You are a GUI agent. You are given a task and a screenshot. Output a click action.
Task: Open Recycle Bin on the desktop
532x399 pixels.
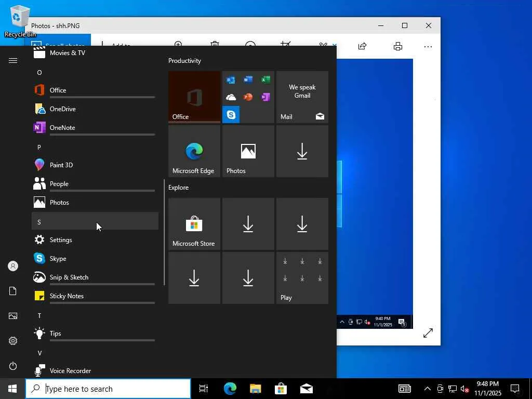click(x=20, y=21)
